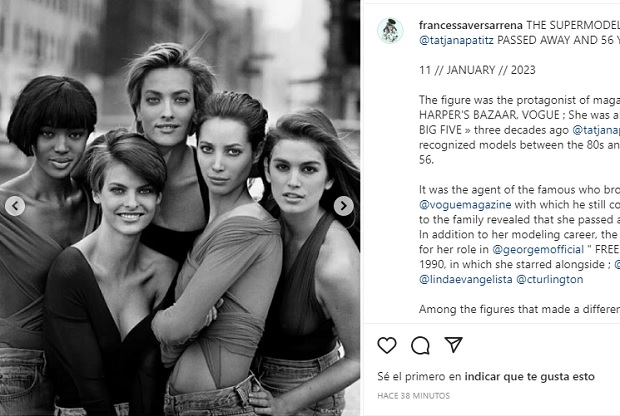Open the @lindaevangelista profile mention
This screenshot has height=416, width=620.
pyautogui.click(x=465, y=280)
